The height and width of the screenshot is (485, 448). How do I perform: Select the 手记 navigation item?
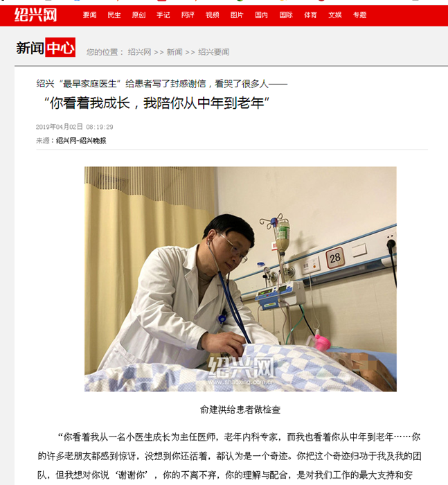(x=163, y=15)
